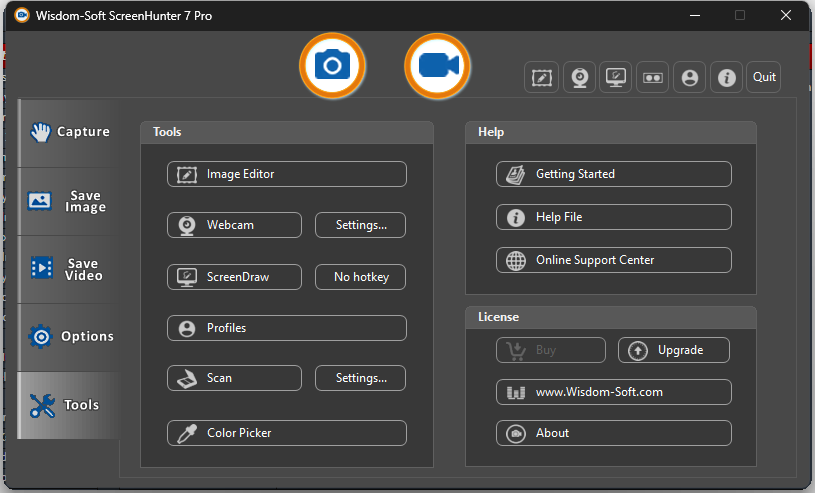Screen dimensions: 815x493
Task: Open the www.Wisdom-Soft.com website link
Action: [614, 392]
